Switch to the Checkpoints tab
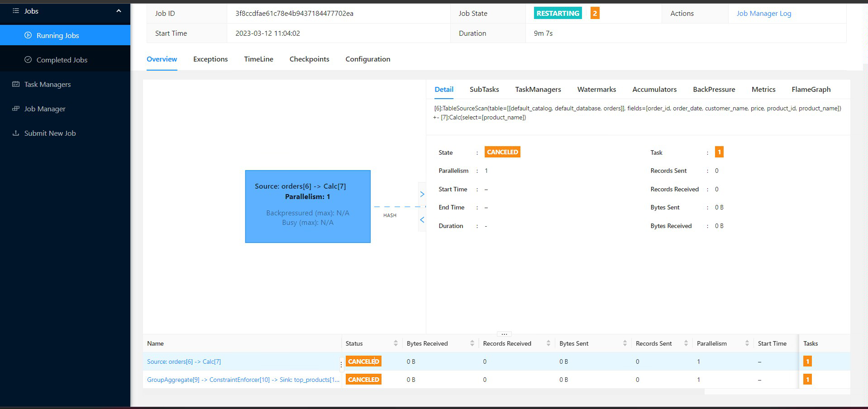Viewport: 868px width, 409px height. [x=309, y=59]
